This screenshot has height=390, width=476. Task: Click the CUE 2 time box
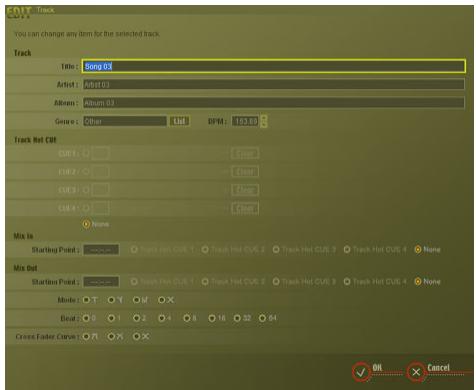click(x=100, y=171)
